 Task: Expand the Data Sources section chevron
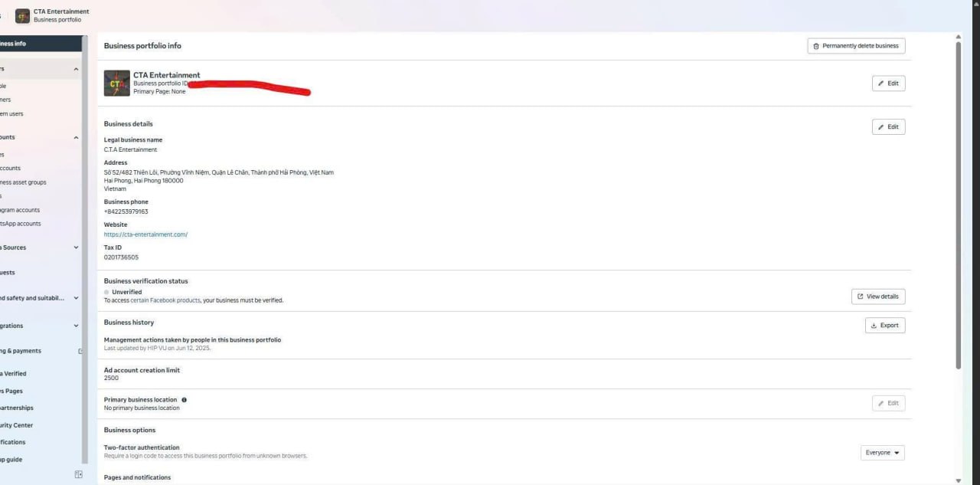(76, 247)
